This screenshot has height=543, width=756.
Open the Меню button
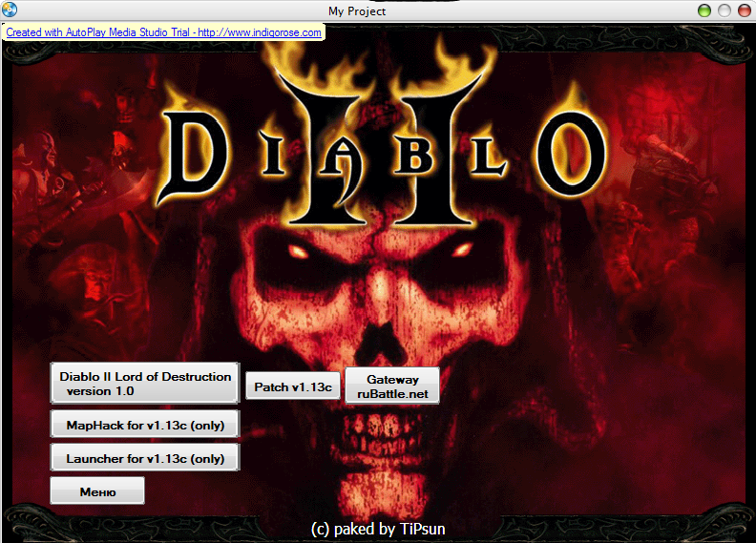(97, 491)
